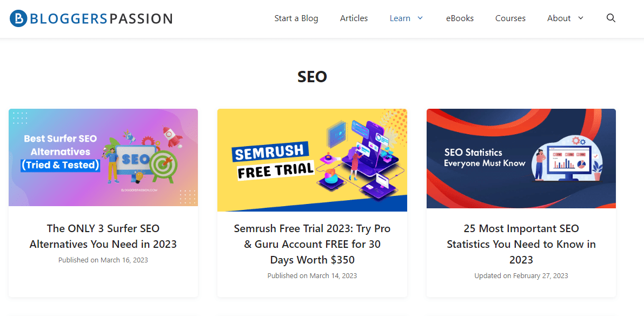This screenshot has width=644, height=316.
Task: Click the Updated on February 27, 2023 text
Action: (521, 275)
